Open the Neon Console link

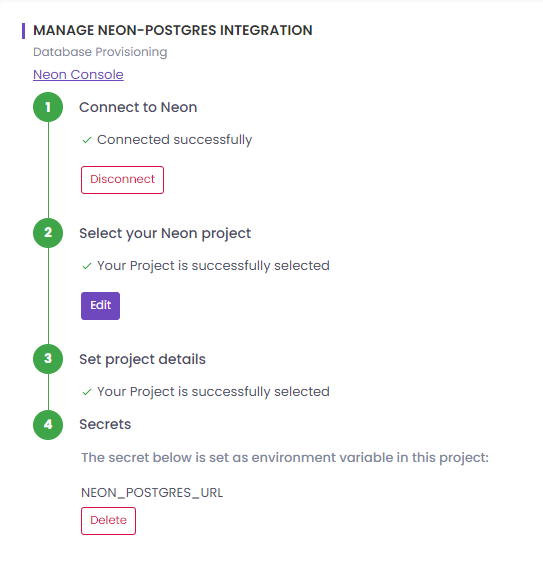click(x=78, y=74)
